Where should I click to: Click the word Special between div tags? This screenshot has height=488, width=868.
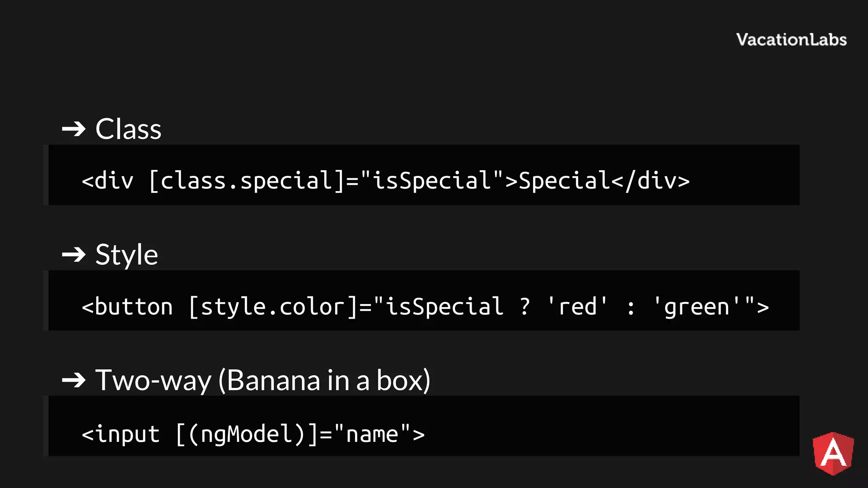pyautogui.click(x=565, y=181)
